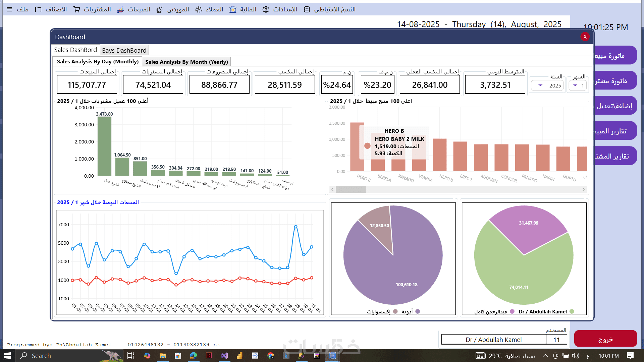This screenshot has height=362, width=644.
Task: Show hidden system tray icons chevron
Action: click(545, 356)
